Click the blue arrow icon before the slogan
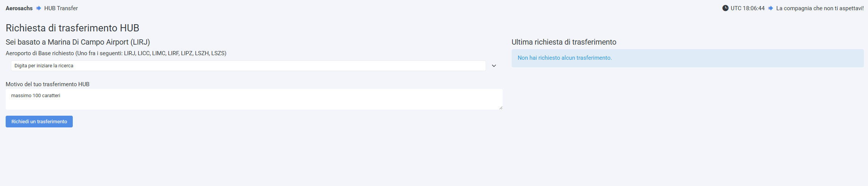868x186 pixels. point(770,8)
